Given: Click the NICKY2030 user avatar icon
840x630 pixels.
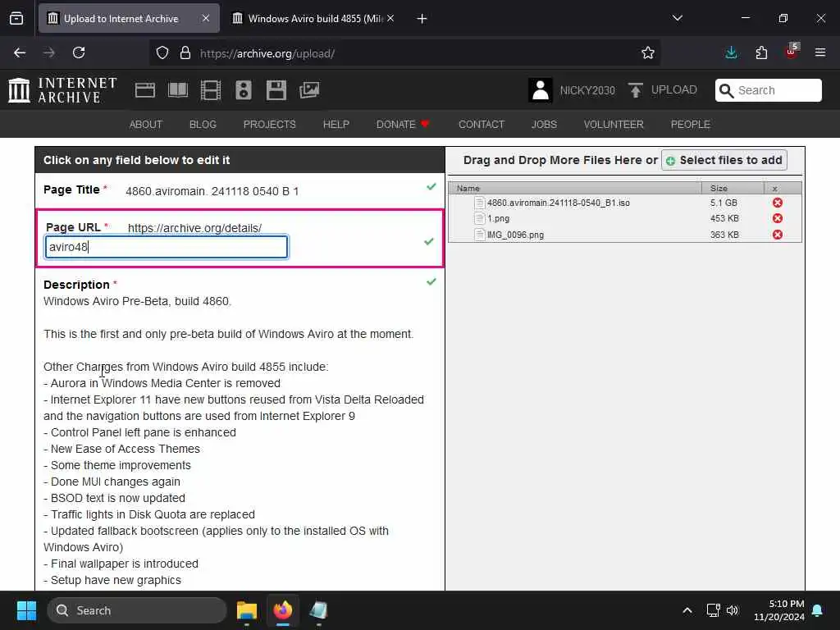Looking at the screenshot, I should click(541, 90).
